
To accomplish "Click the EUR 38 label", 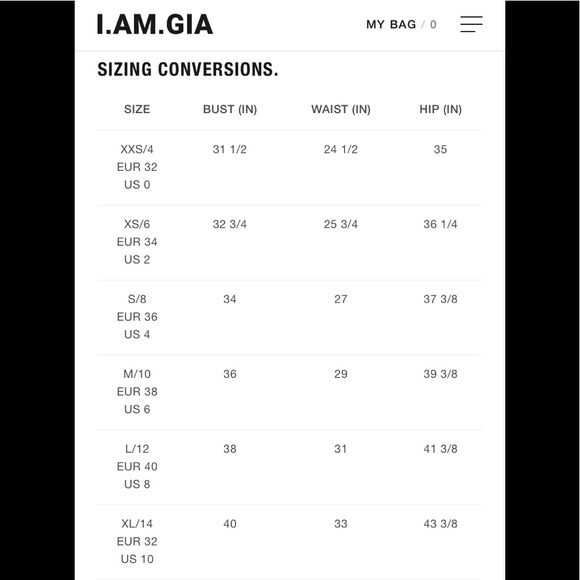I will click(x=137, y=391).
